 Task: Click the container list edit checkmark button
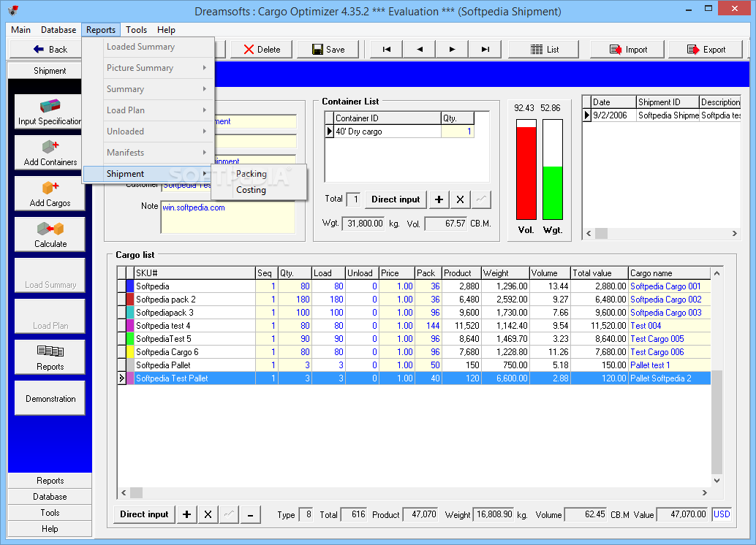coord(481,199)
